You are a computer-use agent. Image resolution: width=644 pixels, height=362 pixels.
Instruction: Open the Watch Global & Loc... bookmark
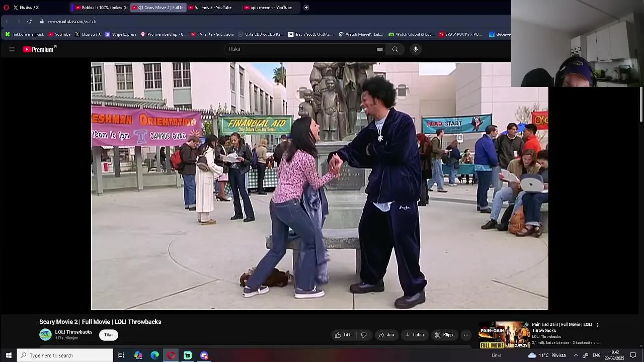[x=411, y=34]
